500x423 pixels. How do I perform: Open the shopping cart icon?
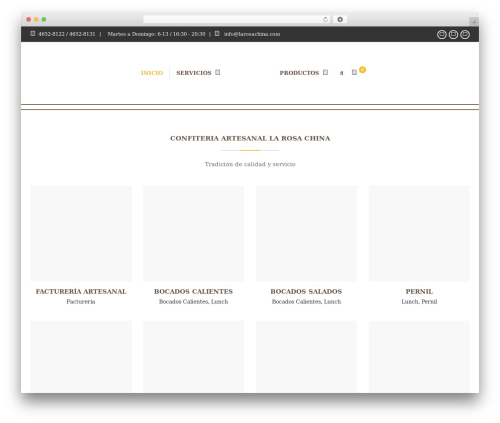pyautogui.click(x=354, y=72)
